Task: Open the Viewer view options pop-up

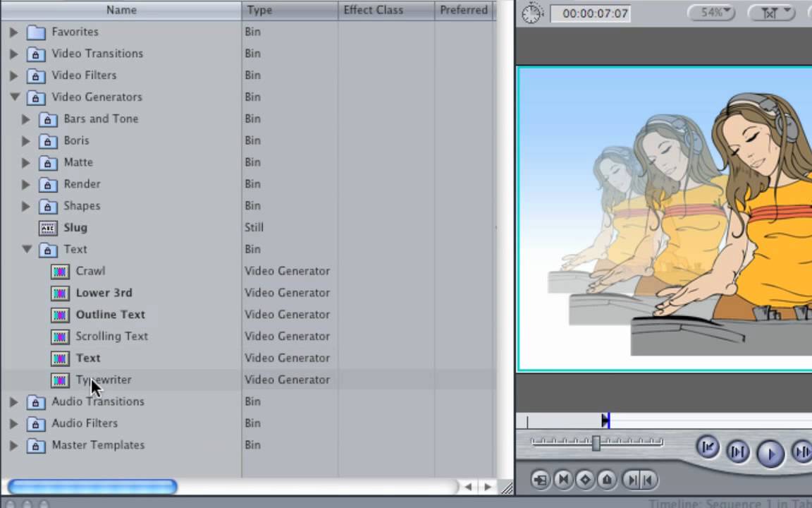Action: 772,13
